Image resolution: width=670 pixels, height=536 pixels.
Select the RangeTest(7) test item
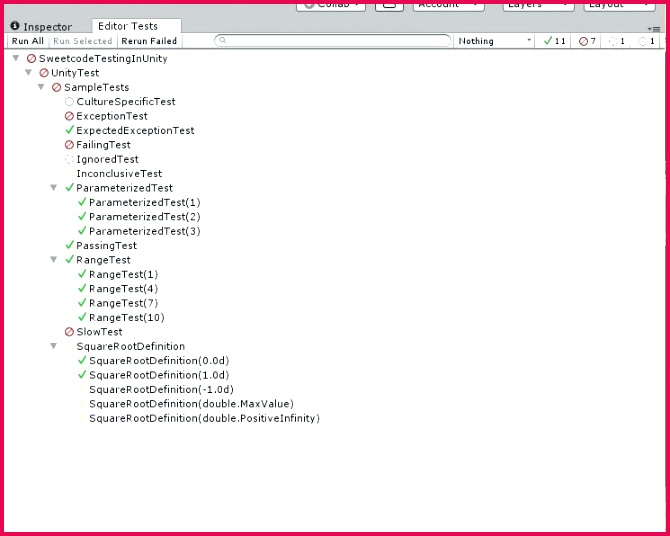tap(123, 303)
